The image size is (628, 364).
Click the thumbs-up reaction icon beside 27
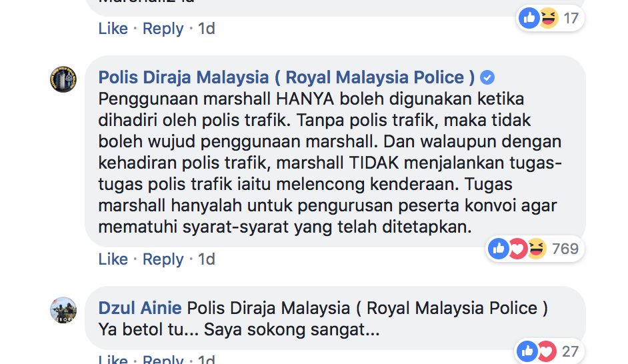(x=527, y=351)
